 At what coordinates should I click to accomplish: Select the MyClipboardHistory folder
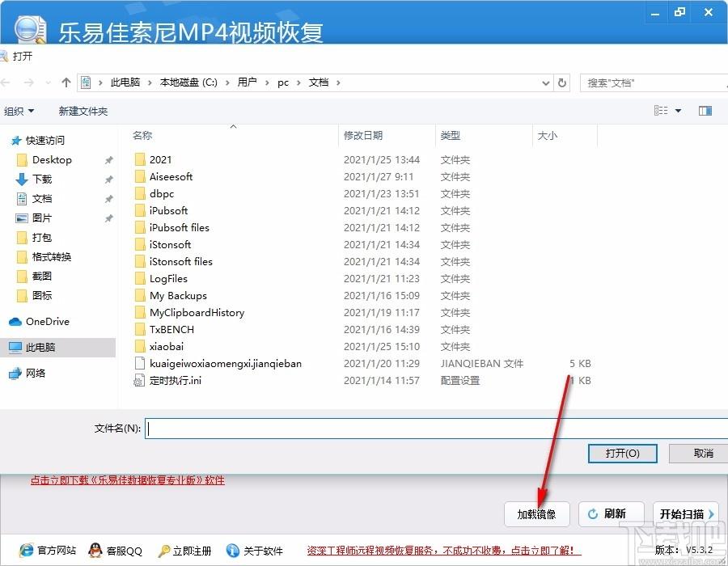[197, 313]
